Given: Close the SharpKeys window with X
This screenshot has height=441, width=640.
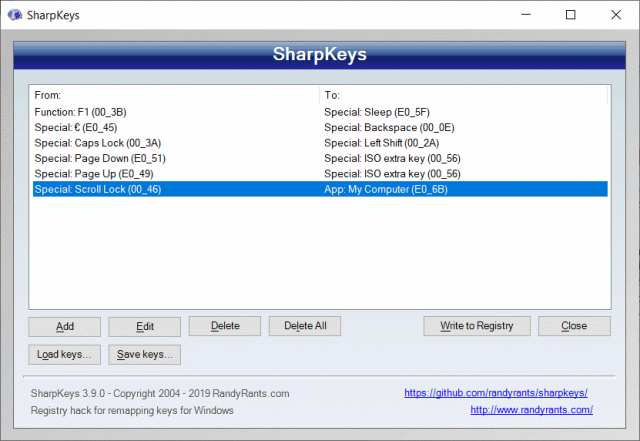Looking at the screenshot, I should (616, 15).
